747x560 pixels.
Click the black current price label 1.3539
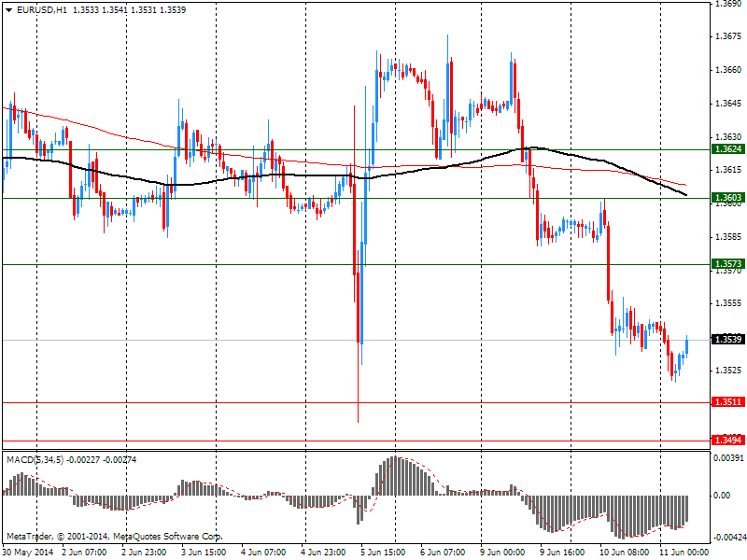727,339
